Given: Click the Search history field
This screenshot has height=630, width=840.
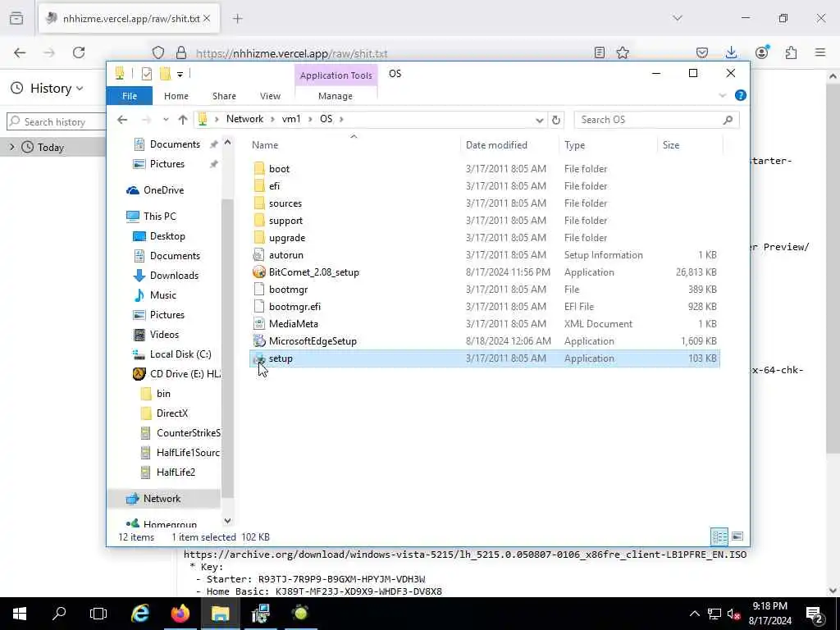Looking at the screenshot, I should (x=57, y=122).
